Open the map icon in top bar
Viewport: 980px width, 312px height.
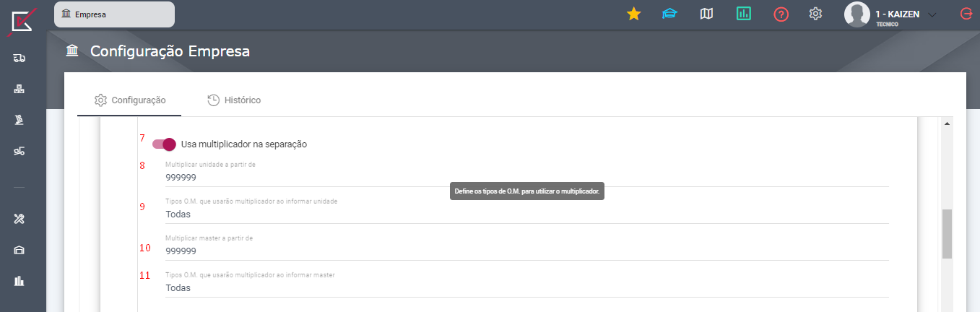(x=707, y=14)
